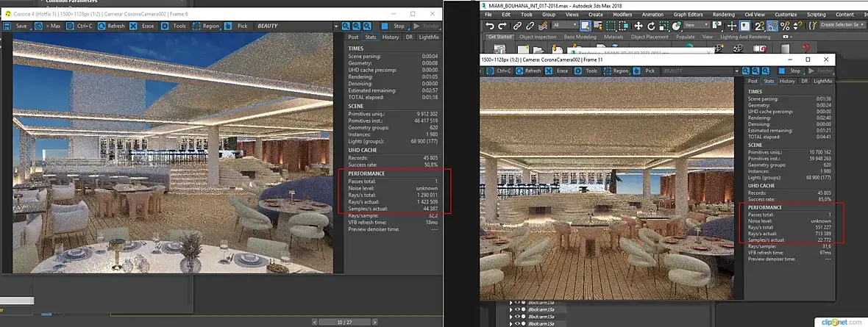Image resolution: width=868 pixels, height=327 pixels.
Task: Open Scripting menu in 3ds Max
Action: pyautogui.click(x=816, y=15)
